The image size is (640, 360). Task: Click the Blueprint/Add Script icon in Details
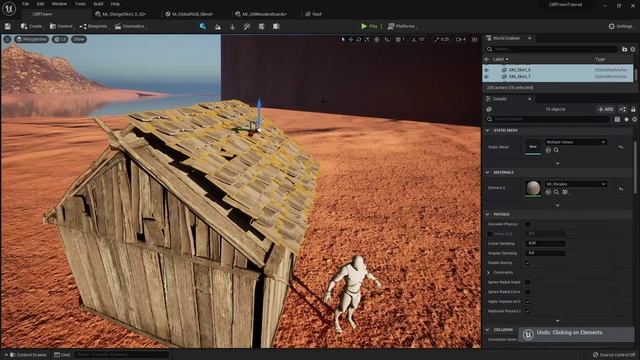(623, 109)
